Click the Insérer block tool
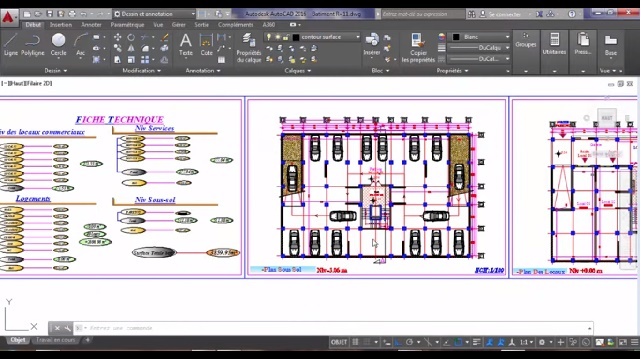 pos(371,45)
